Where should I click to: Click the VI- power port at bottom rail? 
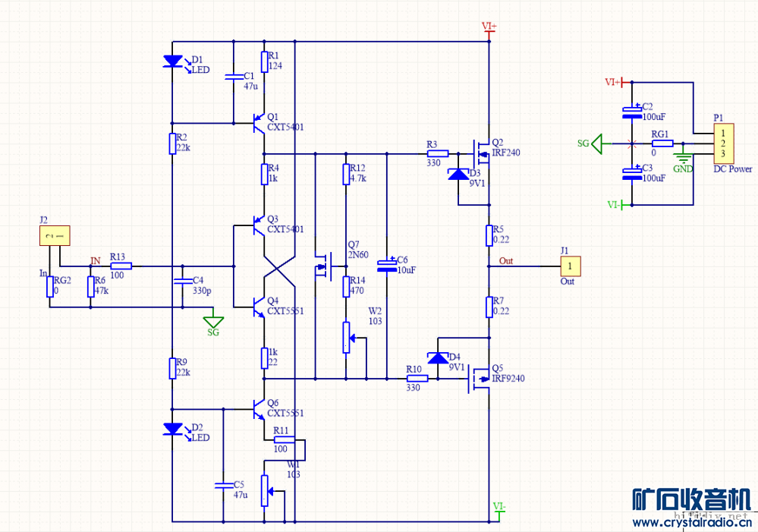tap(499, 511)
